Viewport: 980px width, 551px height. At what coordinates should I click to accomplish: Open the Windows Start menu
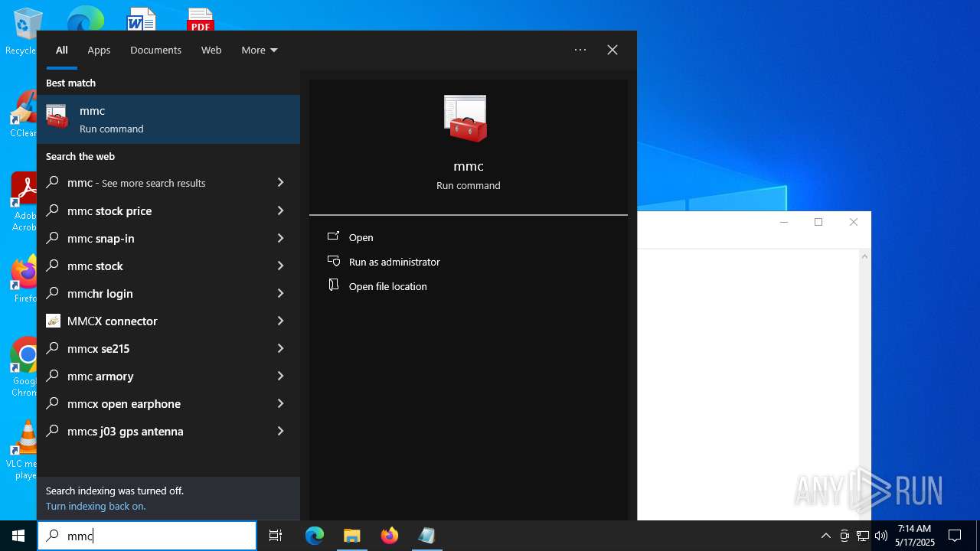[x=18, y=536]
